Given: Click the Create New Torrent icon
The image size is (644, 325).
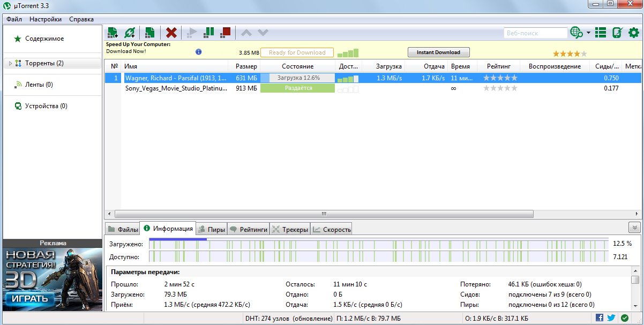Looking at the screenshot, I should (x=150, y=33).
